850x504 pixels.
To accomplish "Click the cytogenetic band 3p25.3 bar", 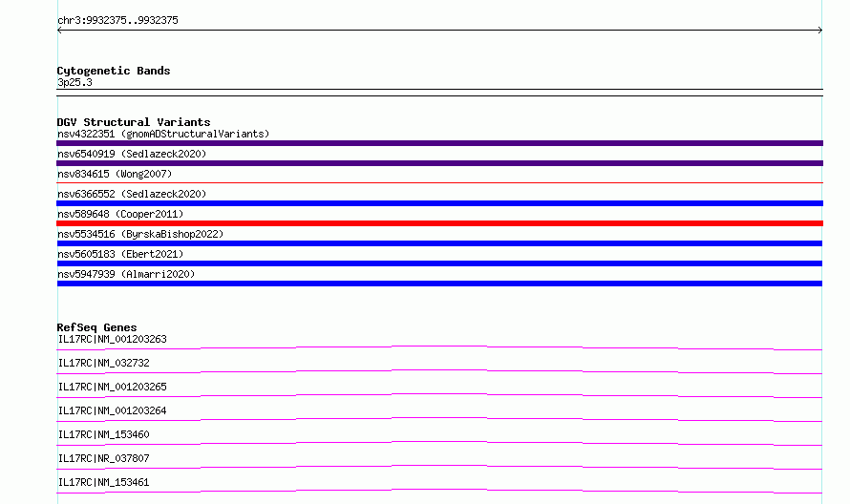I will pyautogui.click(x=439, y=93).
